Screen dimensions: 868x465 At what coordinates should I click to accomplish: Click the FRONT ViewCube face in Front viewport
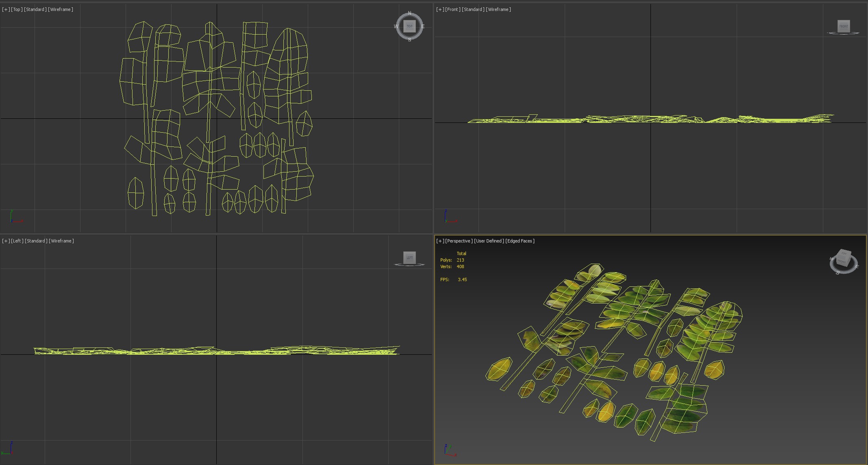click(x=843, y=26)
